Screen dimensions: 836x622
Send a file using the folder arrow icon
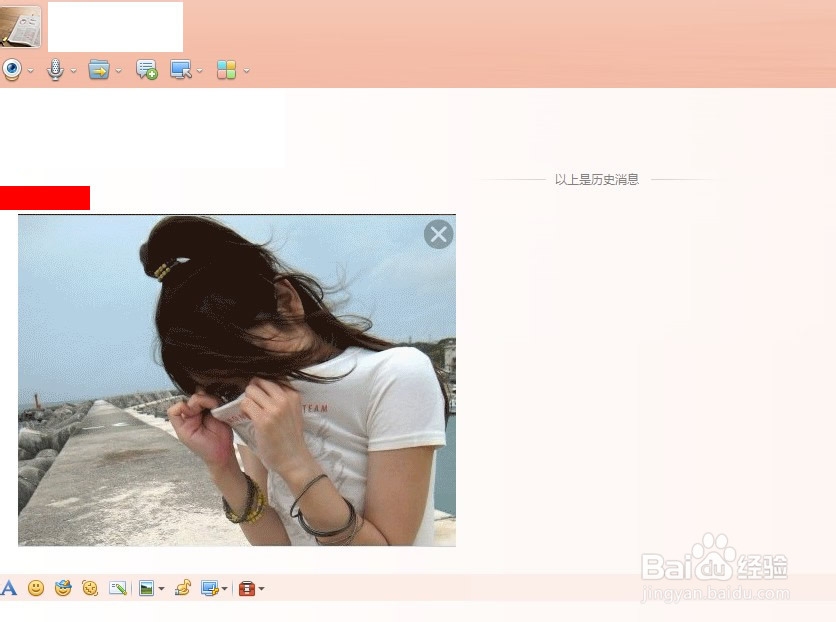click(x=99, y=69)
